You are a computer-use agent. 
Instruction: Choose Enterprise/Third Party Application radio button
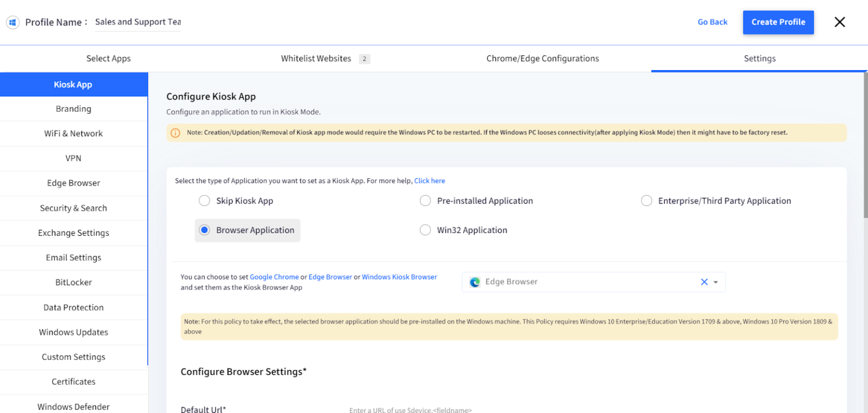pyautogui.click(x=646, y=201)
